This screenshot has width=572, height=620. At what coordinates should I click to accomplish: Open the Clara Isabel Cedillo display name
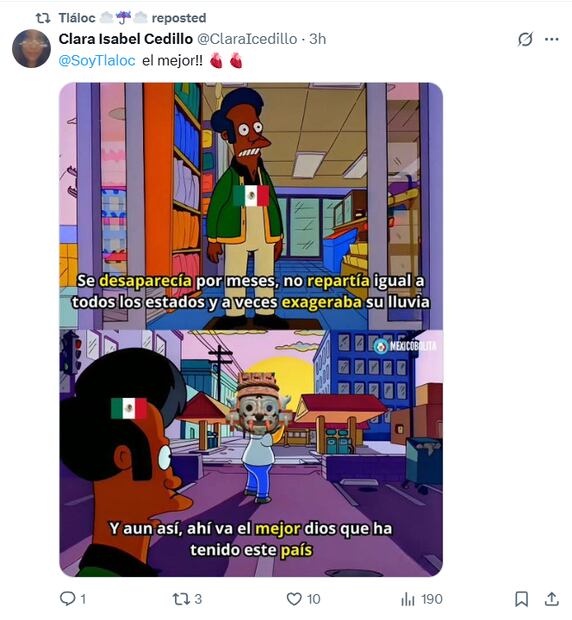(126, 39)
